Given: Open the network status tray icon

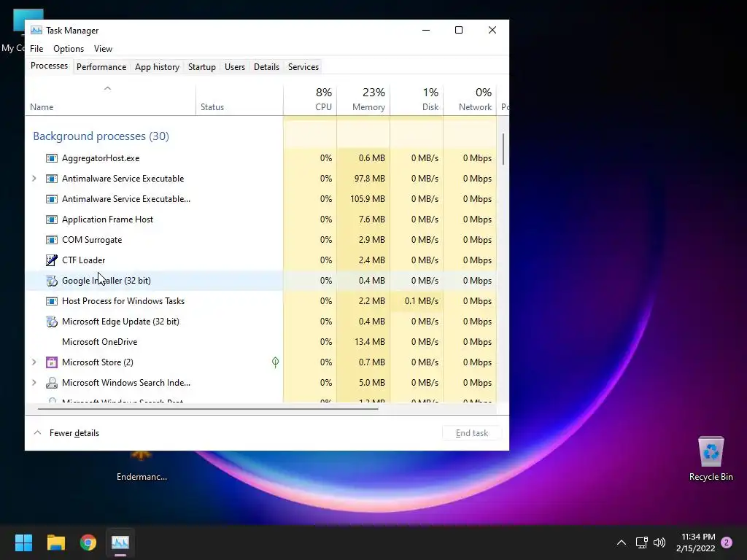Looking at the screenshot, I should click(641, 542).
